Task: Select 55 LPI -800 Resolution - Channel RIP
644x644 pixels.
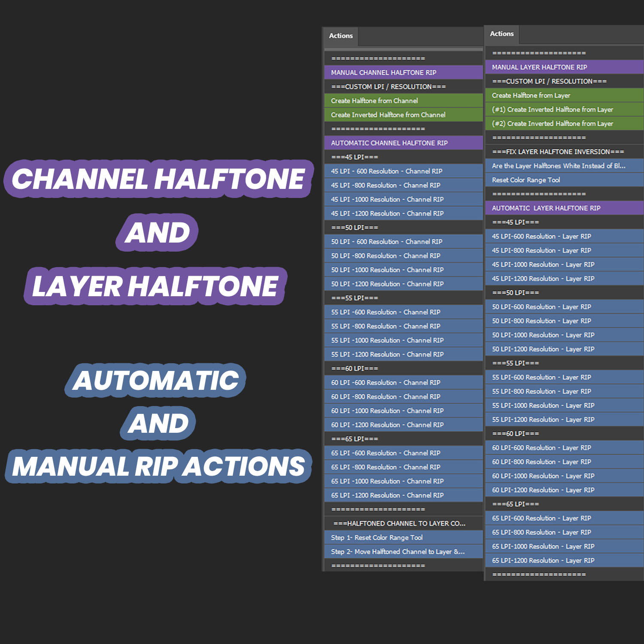Action: [404, 326]
